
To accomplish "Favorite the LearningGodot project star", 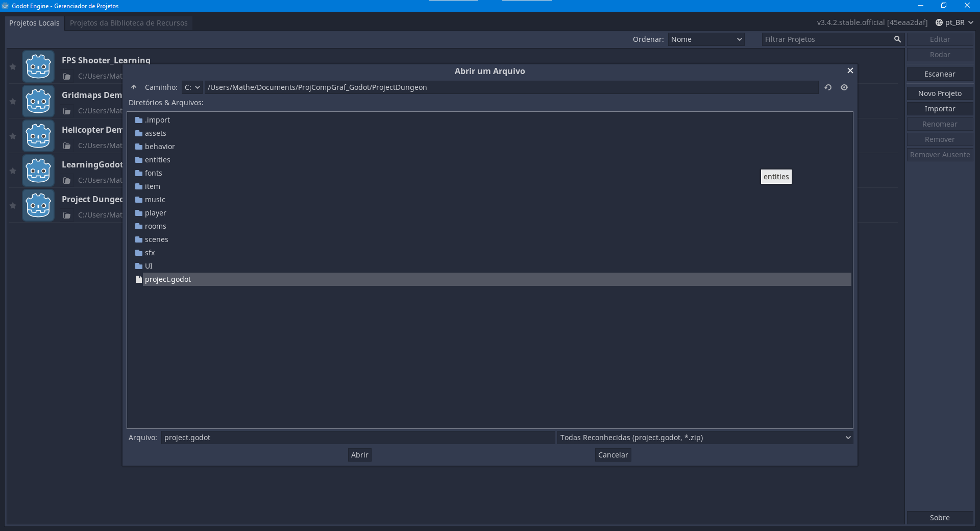I will pos(13,171).
